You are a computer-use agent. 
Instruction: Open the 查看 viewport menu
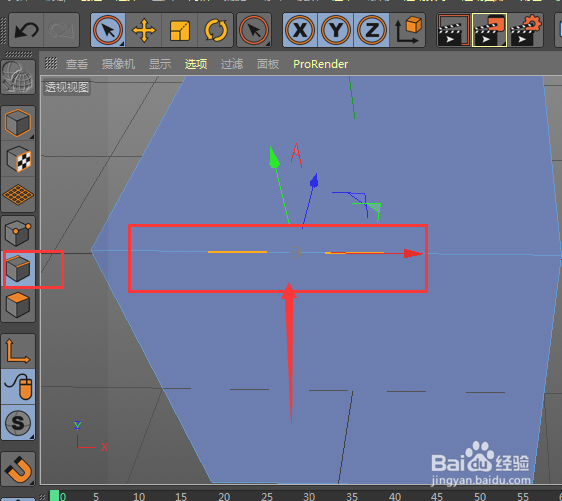coord(77,64)
